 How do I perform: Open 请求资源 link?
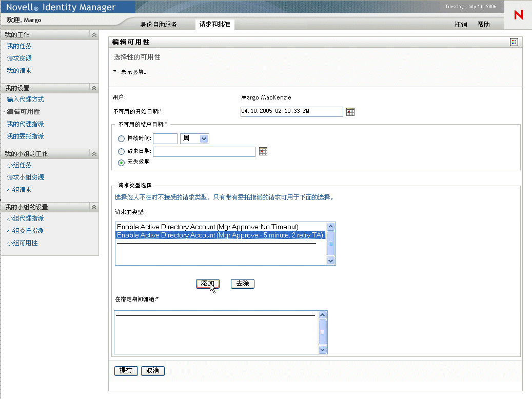(x=19, y=58)
